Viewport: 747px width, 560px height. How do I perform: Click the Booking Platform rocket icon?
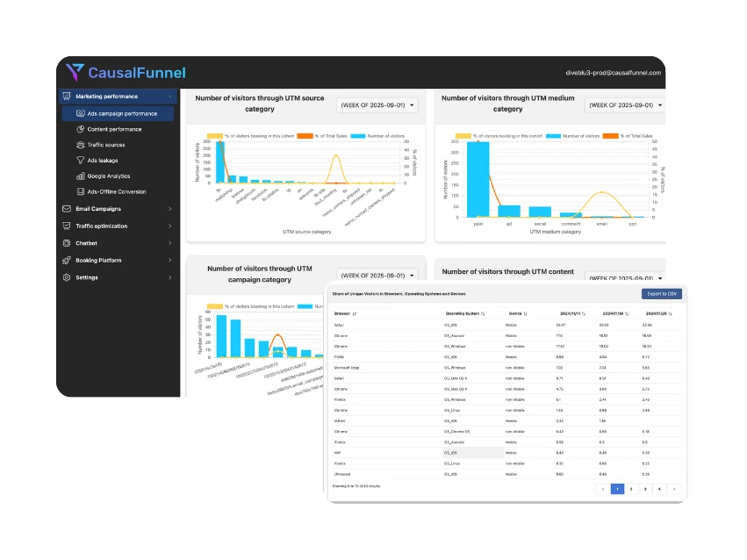click(68, 261)
